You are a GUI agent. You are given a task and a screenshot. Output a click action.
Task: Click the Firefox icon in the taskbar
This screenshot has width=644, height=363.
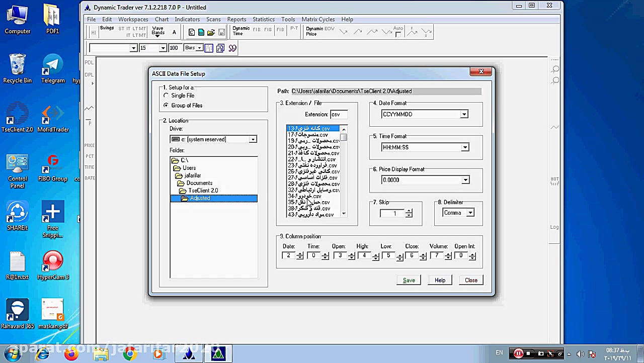(x=71, y=354)
